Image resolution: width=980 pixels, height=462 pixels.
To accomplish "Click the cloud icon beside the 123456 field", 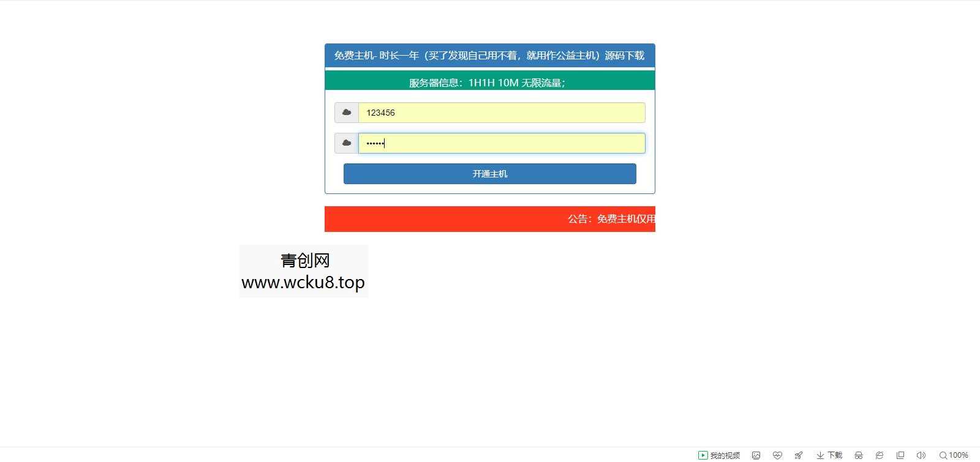I will click(347, 113).
